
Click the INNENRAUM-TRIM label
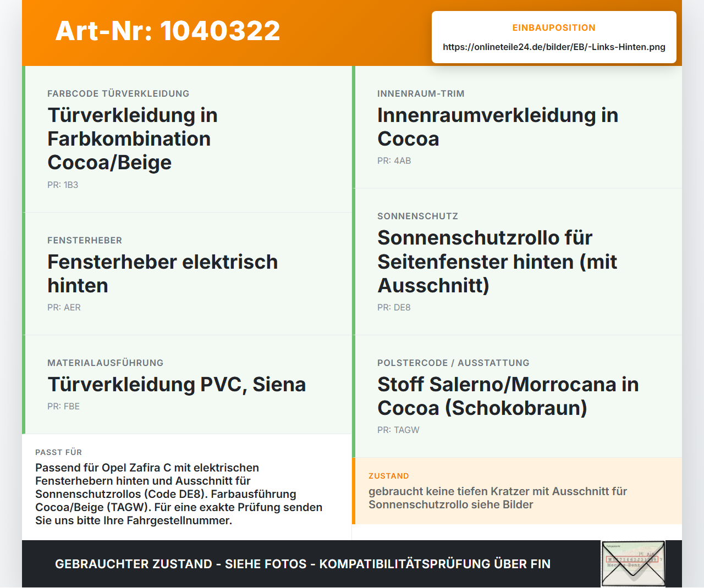click(421, 93)
